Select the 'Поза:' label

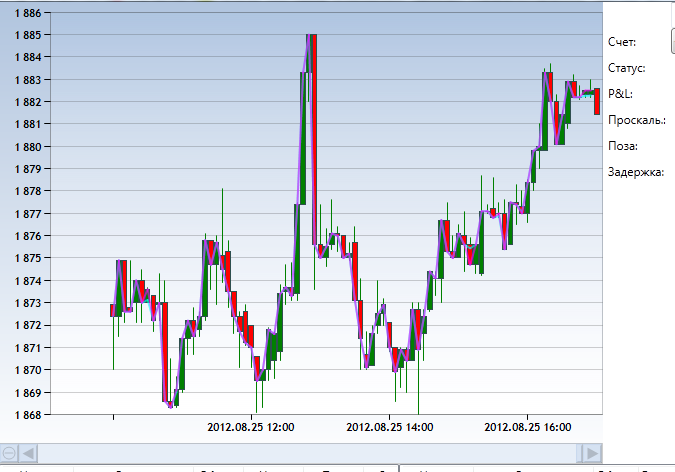coord(622,146)
